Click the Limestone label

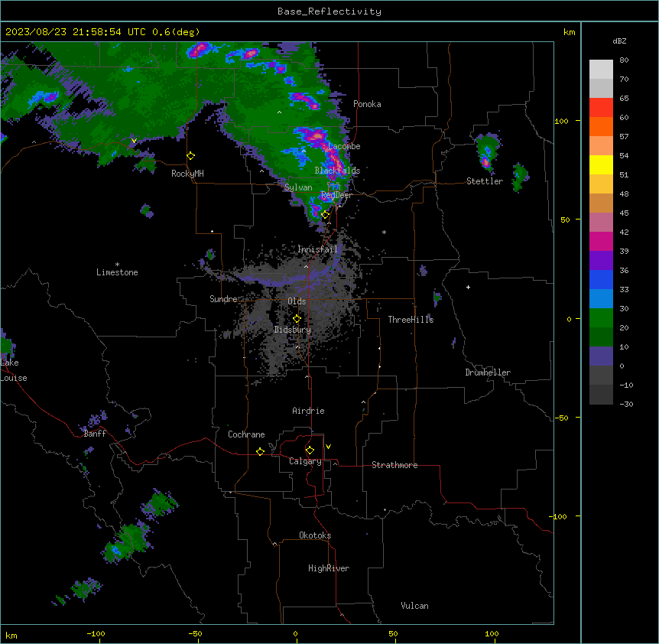coord(117,272)
